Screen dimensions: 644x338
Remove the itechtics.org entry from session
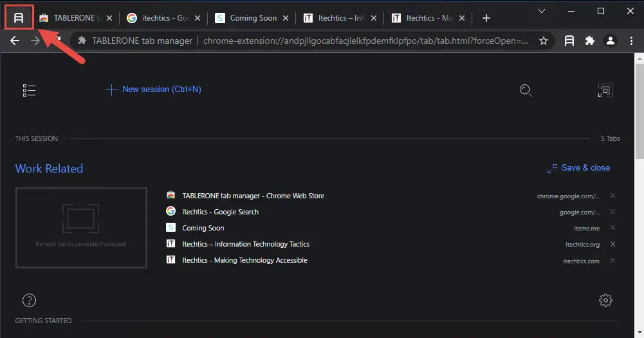(x=612, y=244)
